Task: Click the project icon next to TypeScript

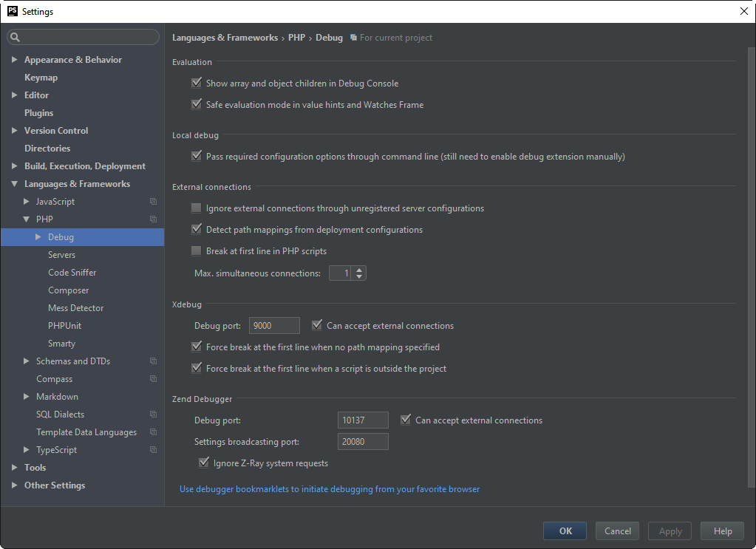Action: tap(154, 450)
